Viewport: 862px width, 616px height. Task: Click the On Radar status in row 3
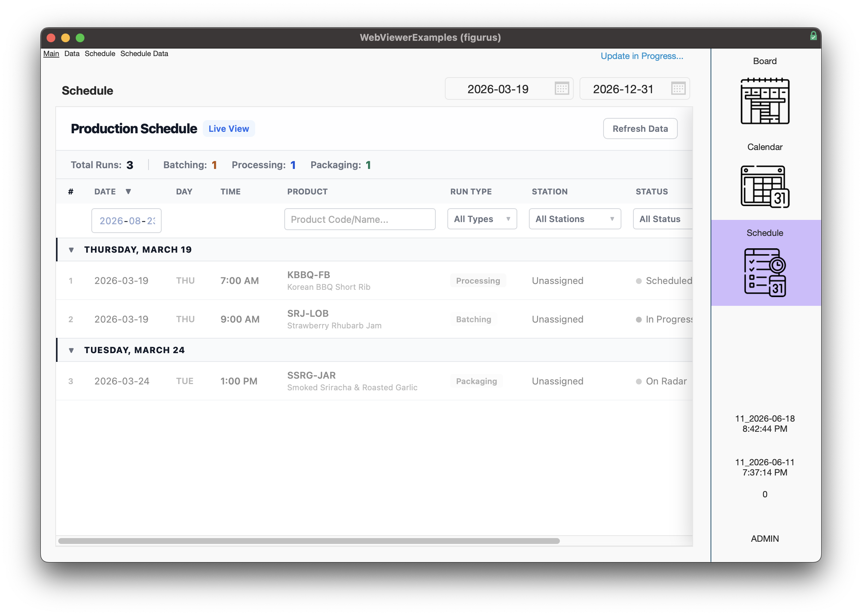[661, 381]
